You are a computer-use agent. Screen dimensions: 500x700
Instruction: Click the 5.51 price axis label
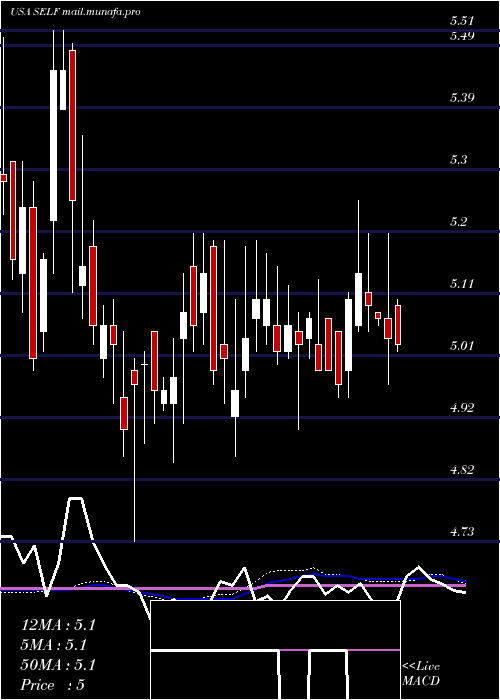point(462,21)
